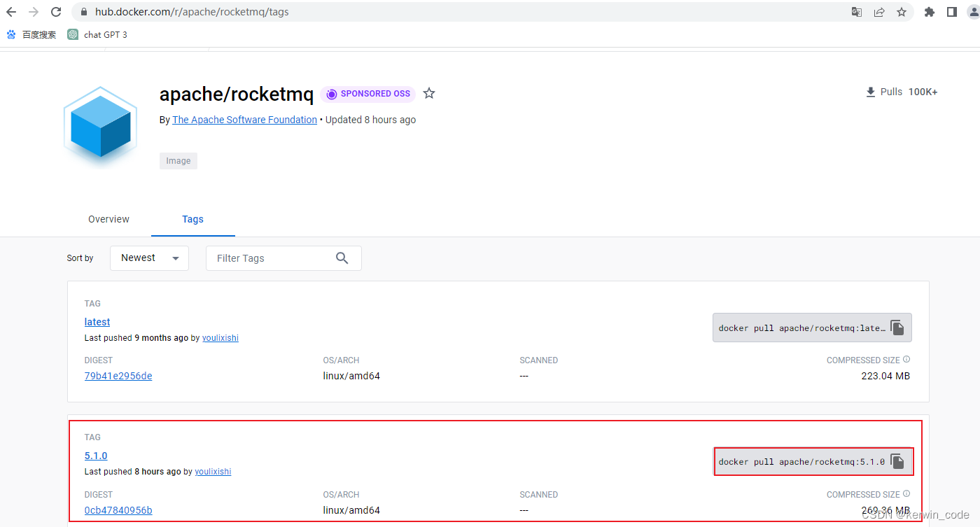Viewport: 980px width, 527px height.
Task: Click the Pulls 100K+ count
Action: pos(909,92)
